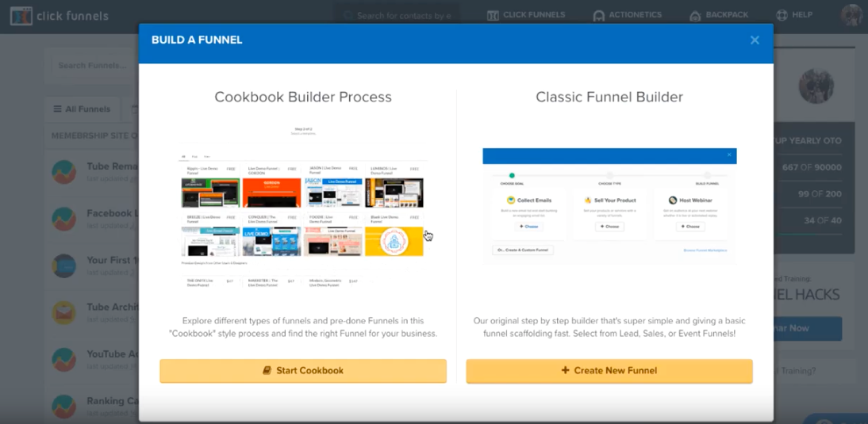The image size is (868, 424).
Task: Open the Backpack menu
Action: (719, 15)
